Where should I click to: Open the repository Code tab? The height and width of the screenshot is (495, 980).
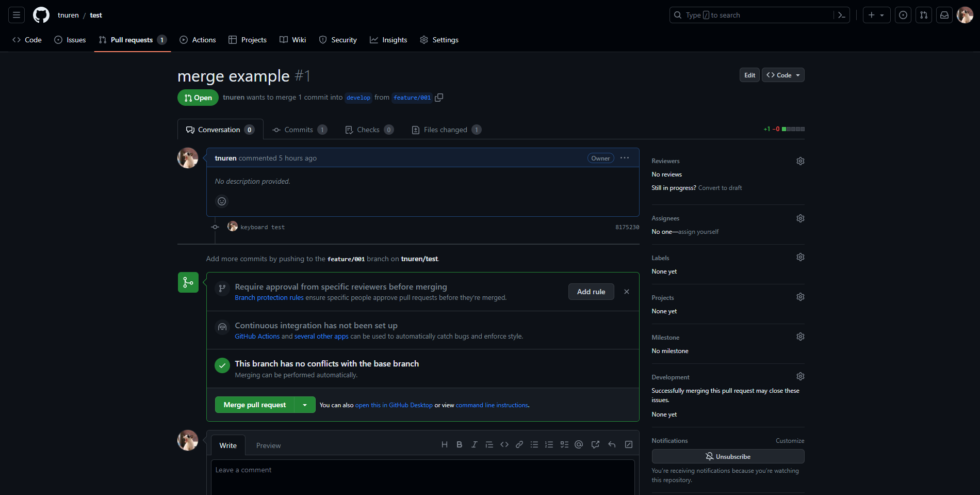pyautogui.click(x=27, y=40)
